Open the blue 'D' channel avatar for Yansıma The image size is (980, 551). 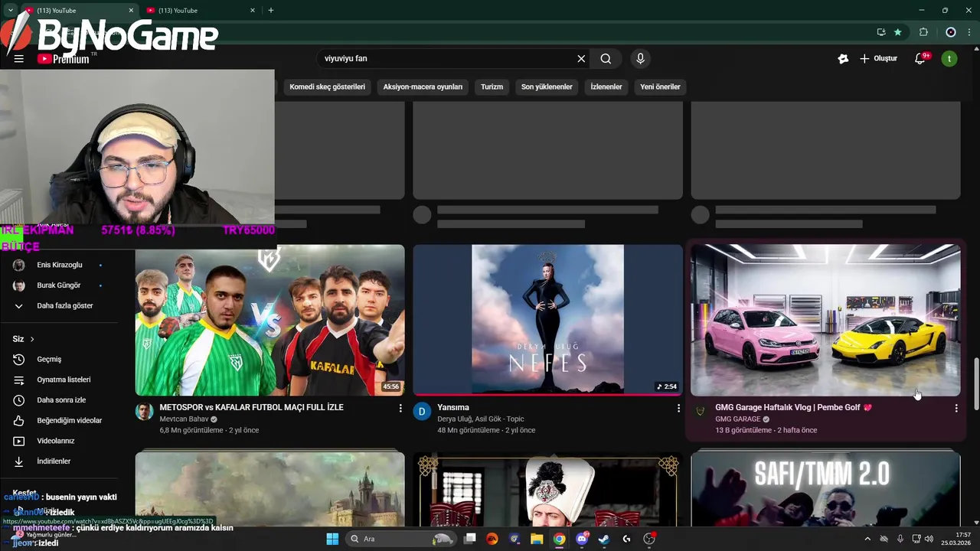tap(422, 412)
